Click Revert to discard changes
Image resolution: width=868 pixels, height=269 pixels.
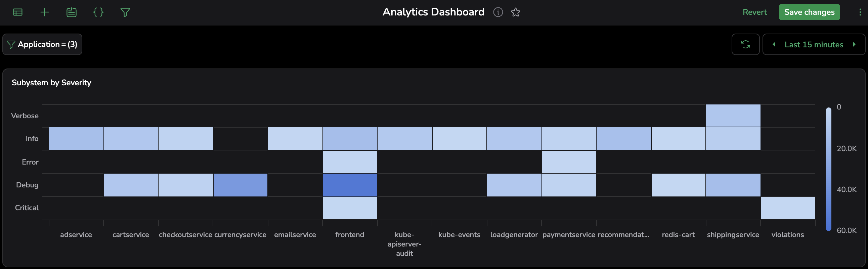pos(754,12)
